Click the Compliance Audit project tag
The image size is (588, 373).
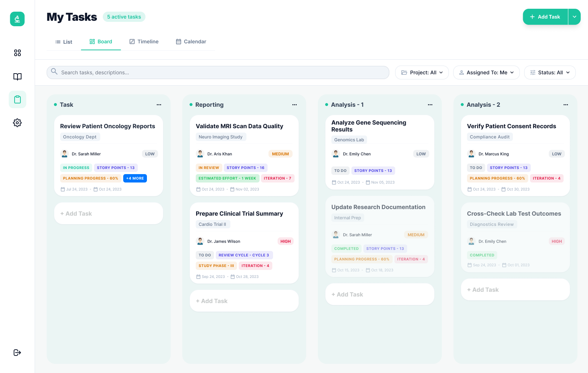(490, 137)
